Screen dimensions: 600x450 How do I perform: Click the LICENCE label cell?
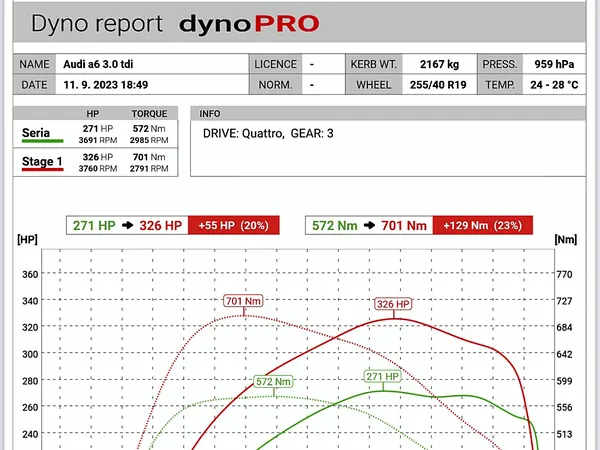tap(276, 64)
